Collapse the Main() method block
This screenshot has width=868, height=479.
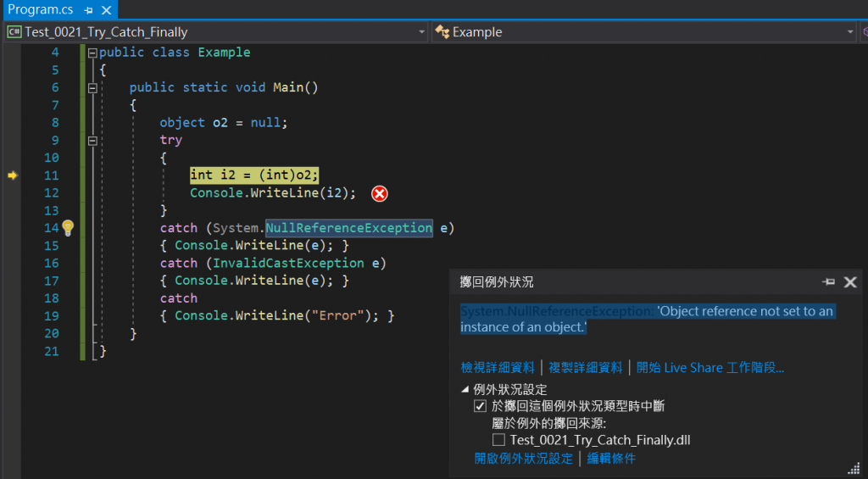pyautogui.click(x=92, y=88)
